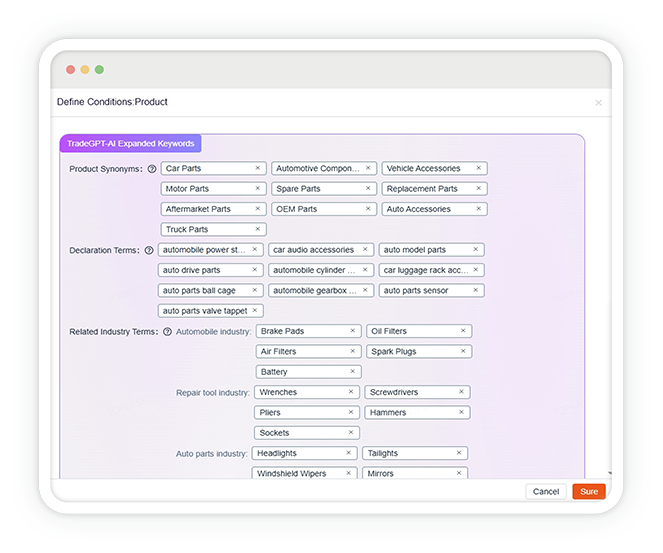Confirm with the Sure button
663x553 pixels.
coord(589,491)
